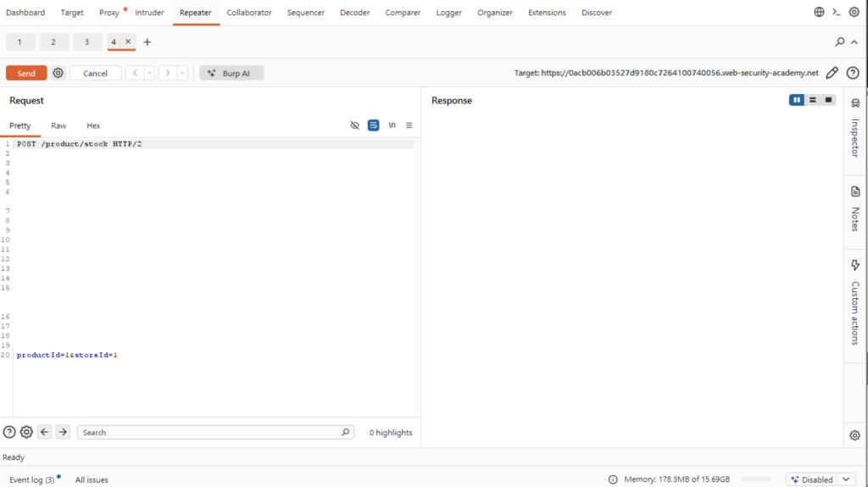Click the POST /product/stock request line
Viewport: 868px width, 487px height.
79,144
